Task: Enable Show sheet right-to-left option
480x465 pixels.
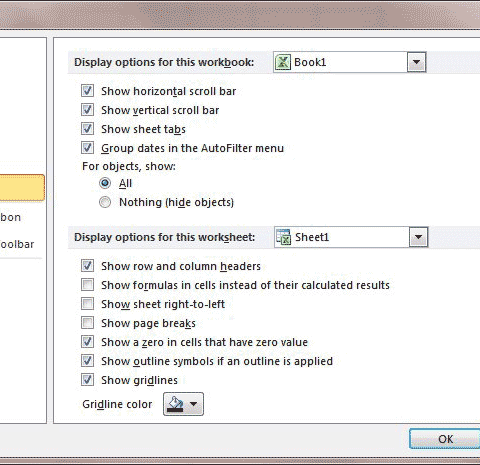Action: (87, 304)
